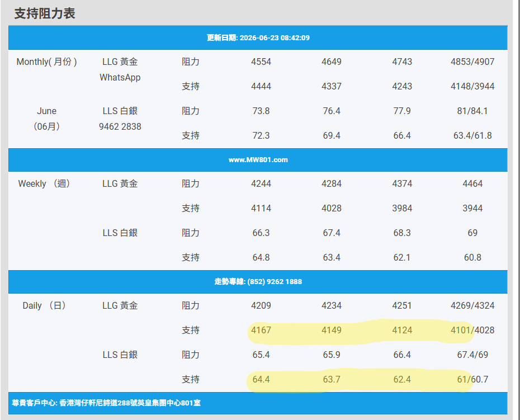Image resolution: width=520 pixels, height=420 pixels.
Task: Select monthly gold support value 4444
Action: click(261, 86)
